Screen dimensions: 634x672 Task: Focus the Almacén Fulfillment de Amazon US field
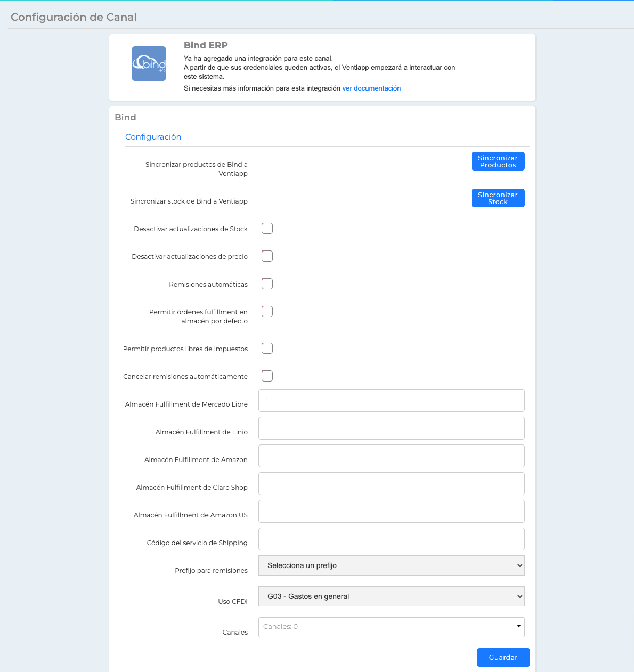pyautogui.click(x=391, y=511)
